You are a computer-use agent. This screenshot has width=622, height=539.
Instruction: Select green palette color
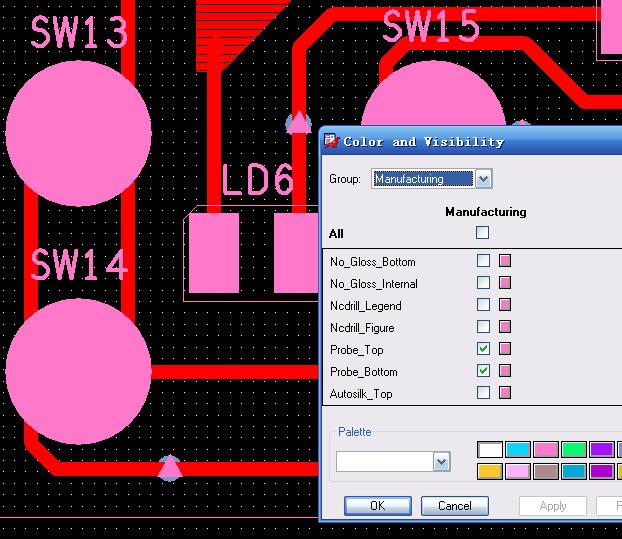[x=574, y=450]
